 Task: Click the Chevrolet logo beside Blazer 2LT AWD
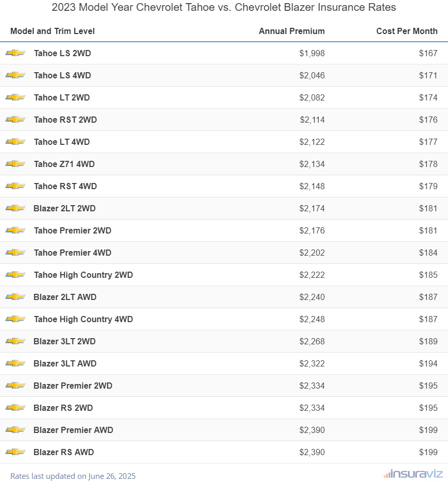click(15, 297)
